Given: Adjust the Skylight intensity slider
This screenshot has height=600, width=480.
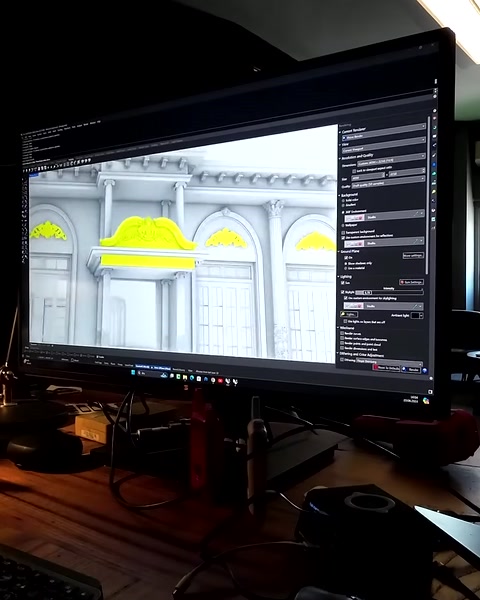Looking at the screenshot, I should [389, 292].
